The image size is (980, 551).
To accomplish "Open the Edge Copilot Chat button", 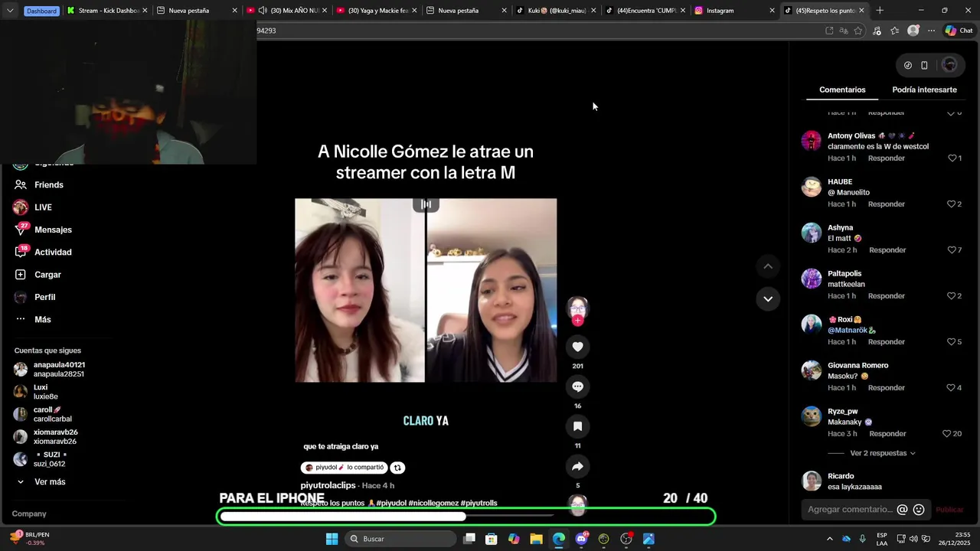I will tap(959, 31).
